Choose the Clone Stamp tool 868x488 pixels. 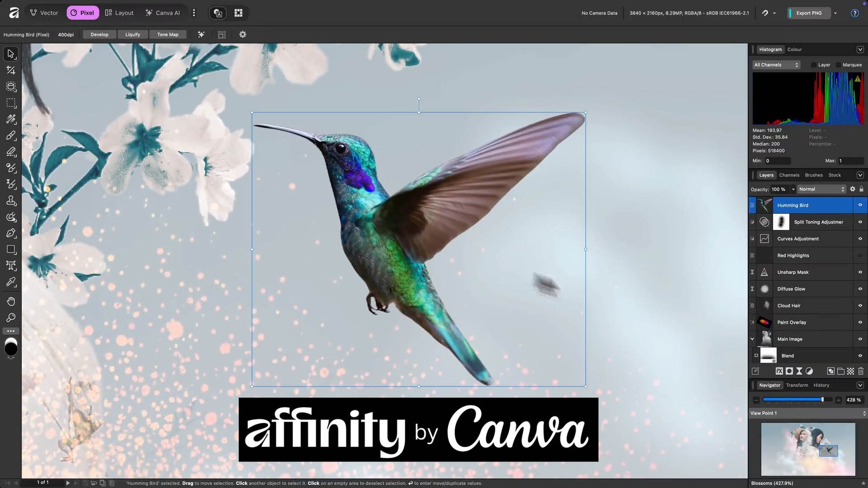pyautogui.click(x=11, y=201)
